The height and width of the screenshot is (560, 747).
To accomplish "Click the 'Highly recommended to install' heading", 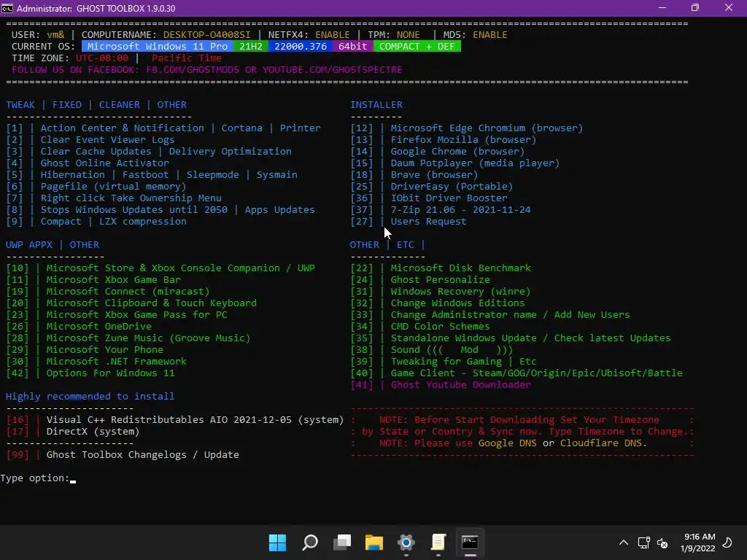I will click(90, 396).
